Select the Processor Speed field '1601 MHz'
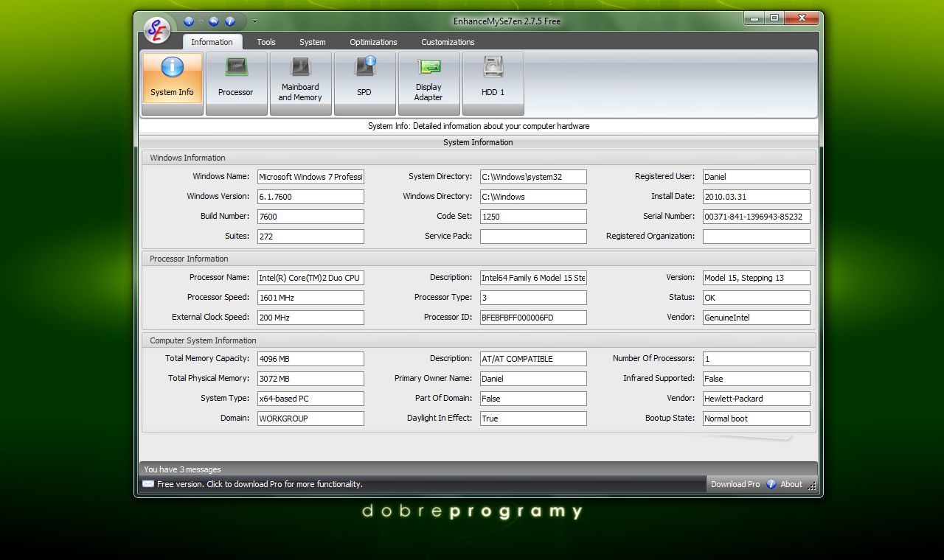944x560 pixels. (x=310, y=298)
